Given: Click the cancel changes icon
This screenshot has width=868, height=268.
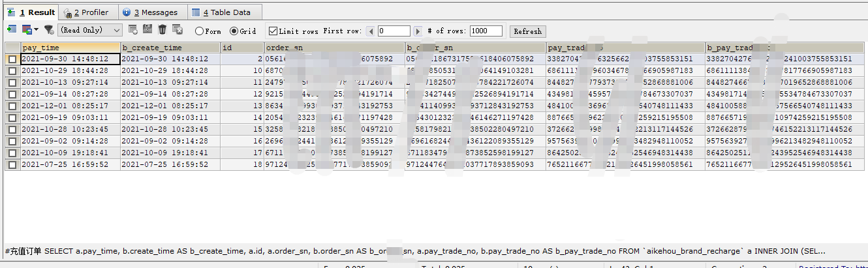Looking at the screenshot, I should (x=177, y=29).
